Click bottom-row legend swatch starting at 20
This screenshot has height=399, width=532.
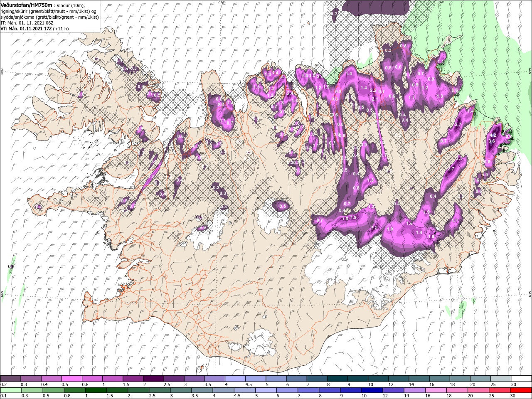[x=478, y=390]
